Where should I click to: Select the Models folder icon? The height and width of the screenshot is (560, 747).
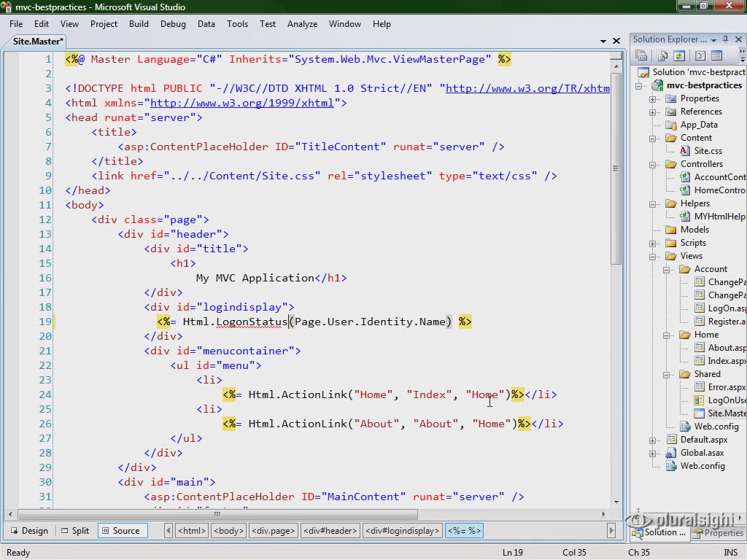pos(671,230)
